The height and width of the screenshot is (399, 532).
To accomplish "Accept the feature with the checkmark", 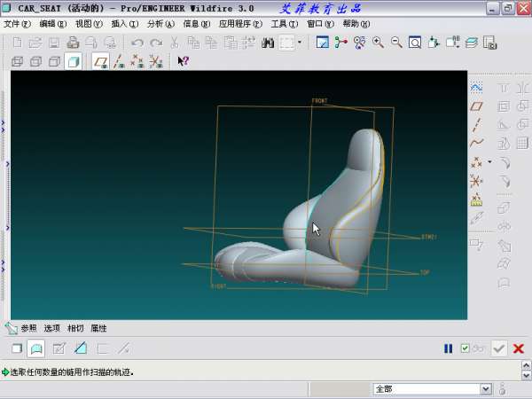I will (498, 348).
